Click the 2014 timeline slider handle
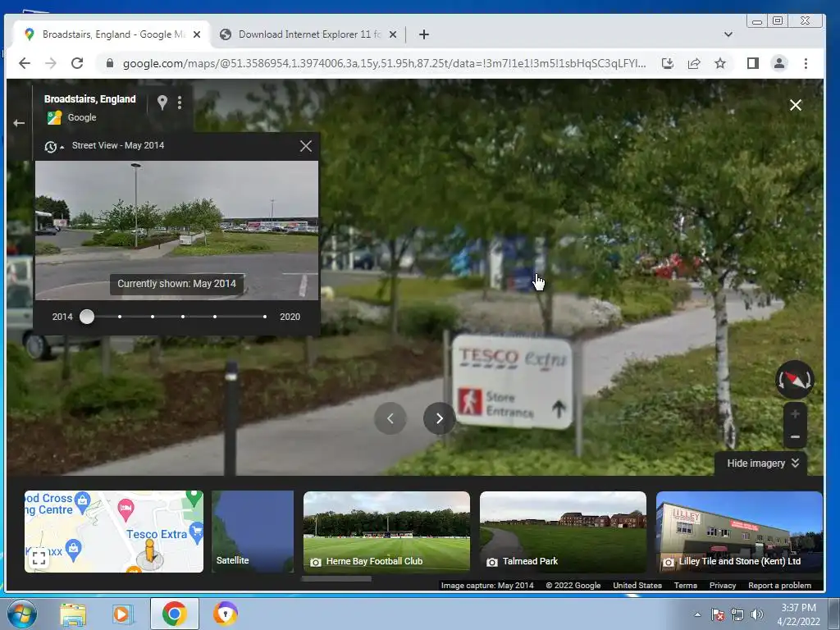Screen dimensions: 840x630 coord(87,317)
